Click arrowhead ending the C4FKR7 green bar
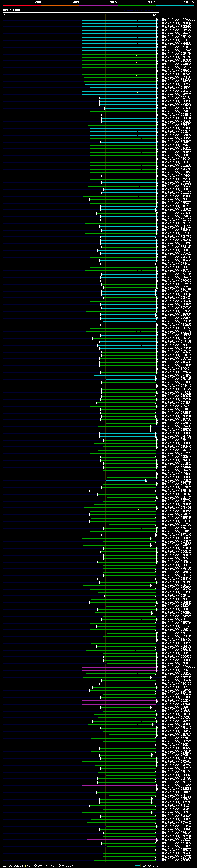 coord(151,430)
